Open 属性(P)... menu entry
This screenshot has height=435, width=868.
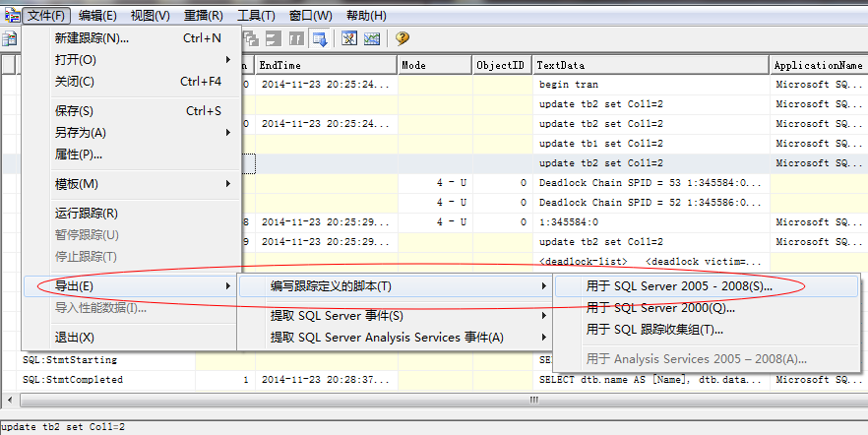click(x=132, y=155)
